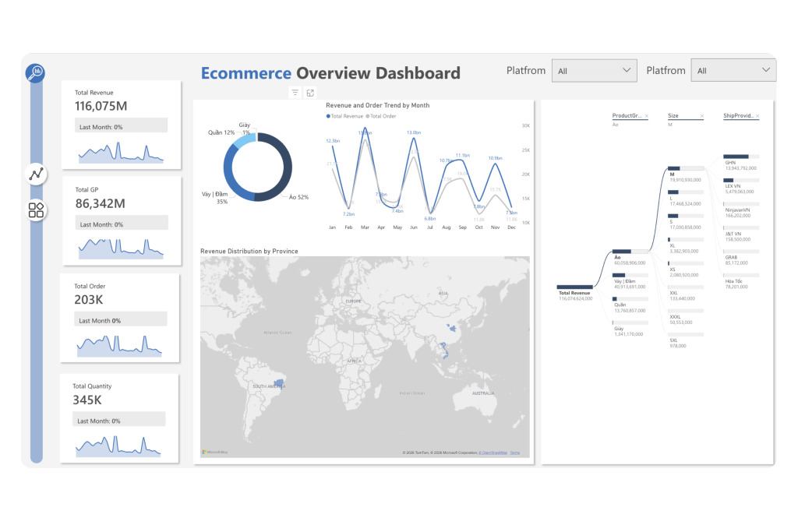Click the Total Revenue KPI card

click(x=121, y=125)
